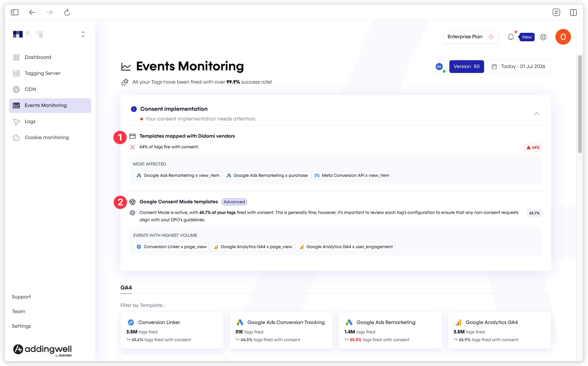Click the addingwell logo

[42, 350]
